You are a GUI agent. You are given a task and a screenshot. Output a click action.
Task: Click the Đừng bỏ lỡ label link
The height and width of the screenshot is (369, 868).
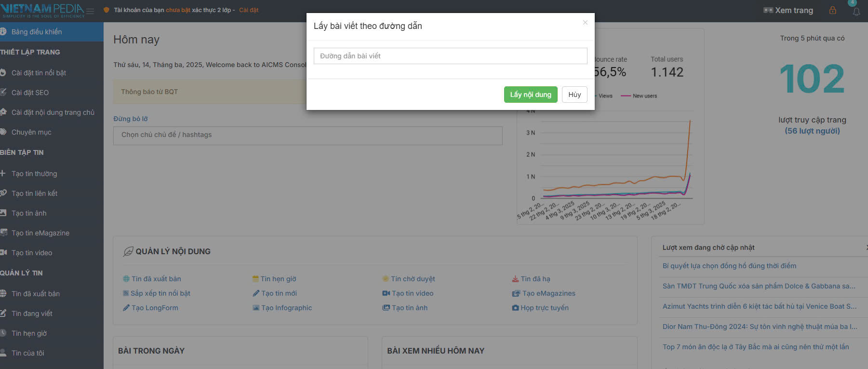(131, 119)
